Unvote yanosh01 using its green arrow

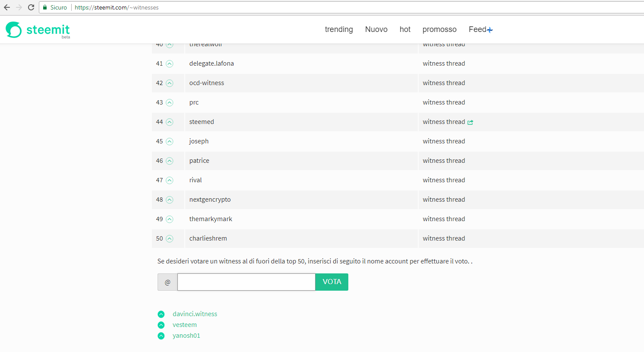[161, 336]
